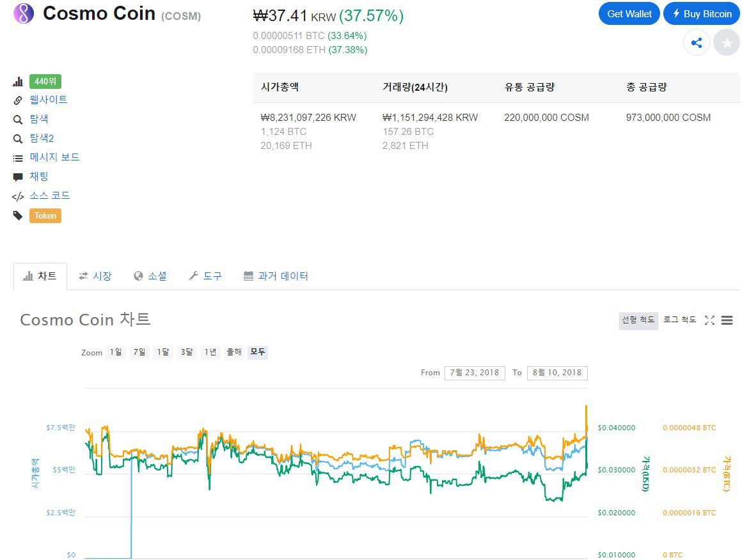The height and width of the screenshot is (560, 742).
Task: Click the Get Wallet button
Action: coord(629,13)
